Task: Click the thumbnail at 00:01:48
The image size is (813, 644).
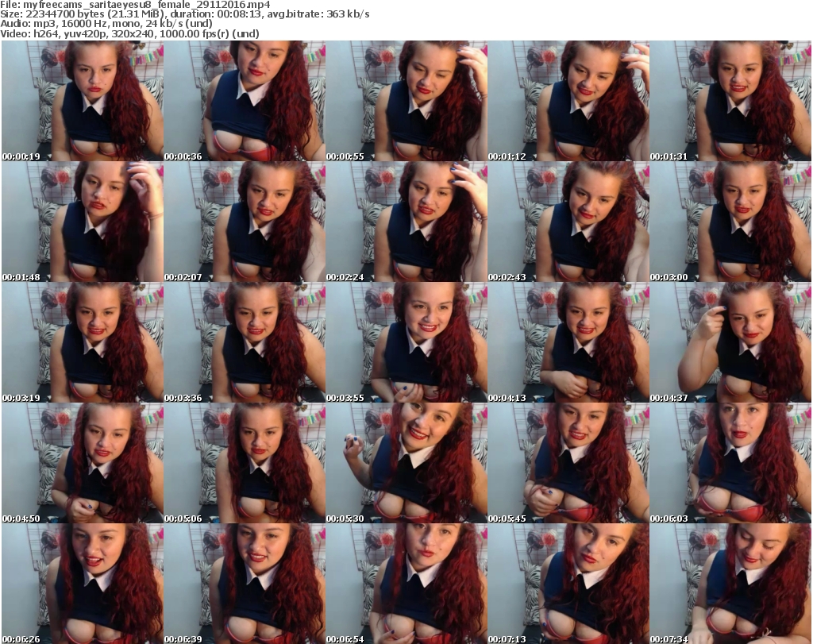Action: tap(83, 222)
